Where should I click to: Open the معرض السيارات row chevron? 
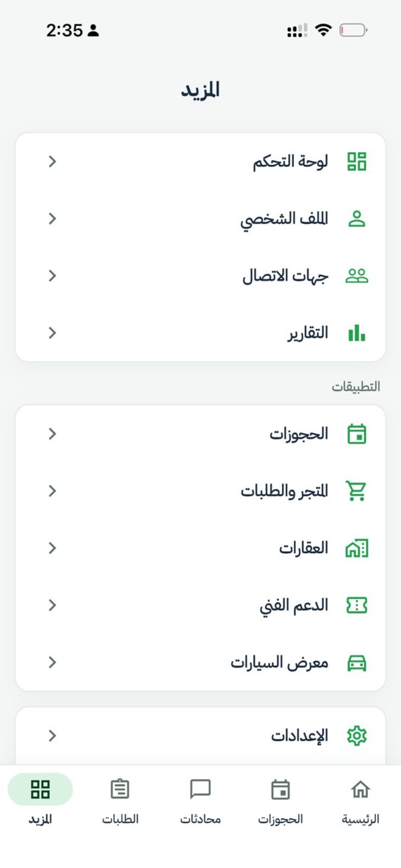point(52,663)
